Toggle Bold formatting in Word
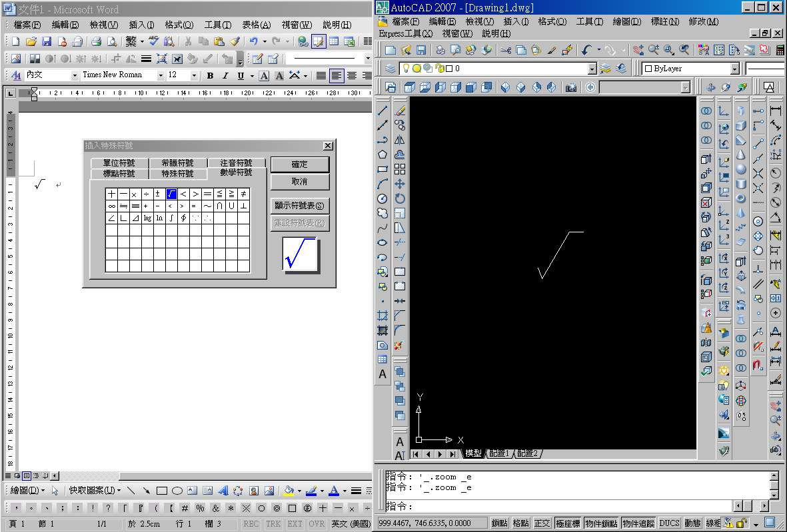 (210, 76)
